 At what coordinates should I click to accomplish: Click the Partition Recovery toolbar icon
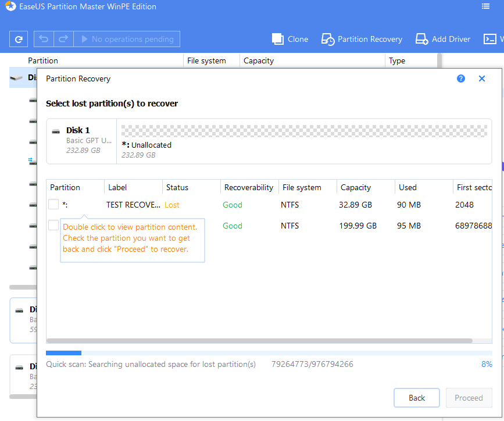[327, 39]
